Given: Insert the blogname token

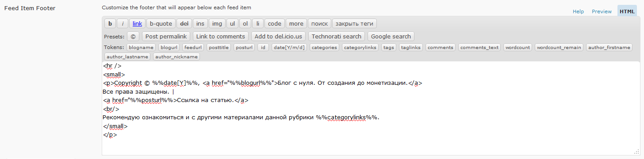Looking at the screenshot, I should pos(142,47).
